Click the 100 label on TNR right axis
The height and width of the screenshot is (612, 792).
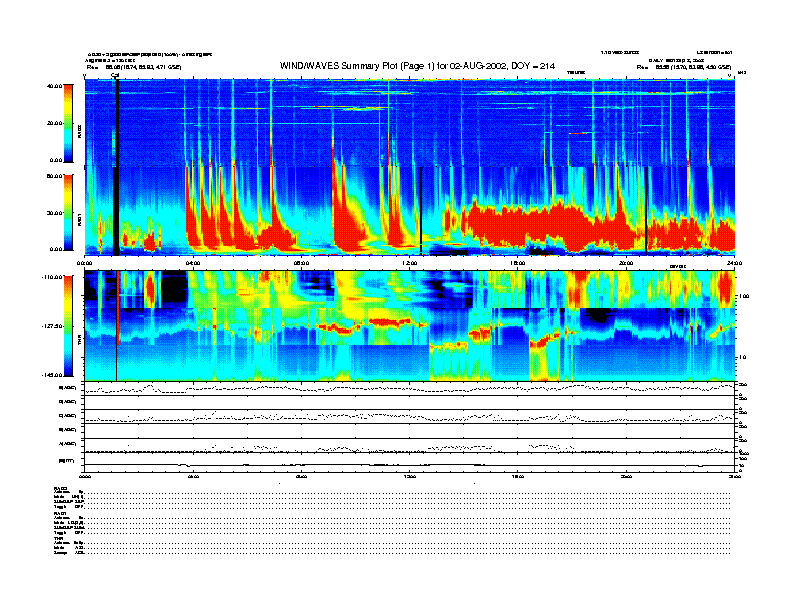click(x=744, y=296)
